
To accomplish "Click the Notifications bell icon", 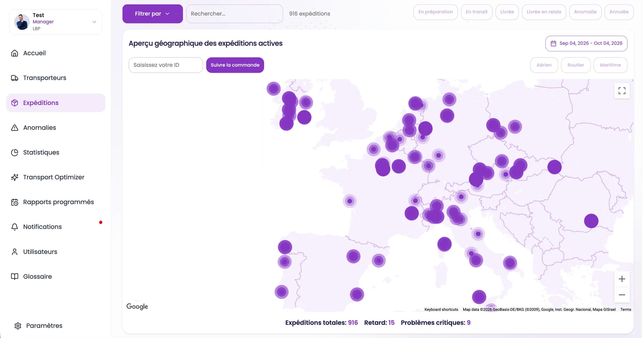I will coord(14,227).
